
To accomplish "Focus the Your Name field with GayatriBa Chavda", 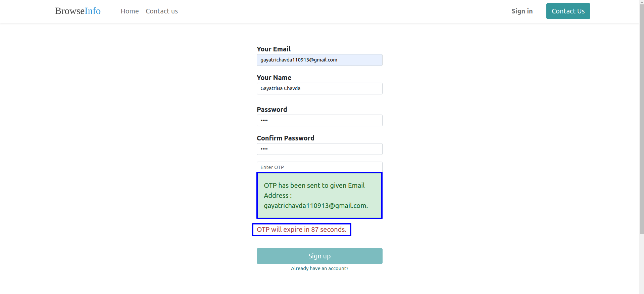I will tap(319, 88).
